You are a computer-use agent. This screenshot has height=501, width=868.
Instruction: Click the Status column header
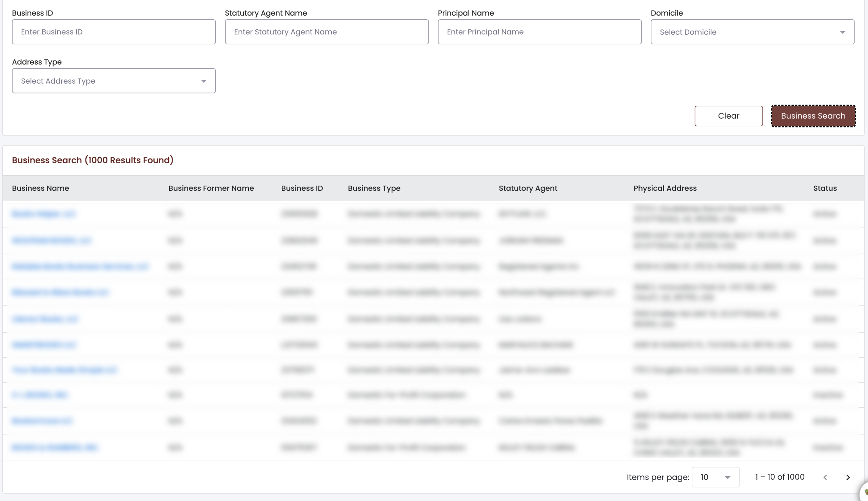click(x=825, y=188)
